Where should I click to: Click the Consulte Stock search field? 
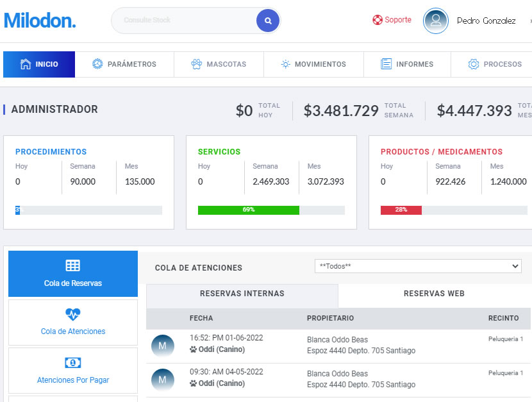click(186, 21)
